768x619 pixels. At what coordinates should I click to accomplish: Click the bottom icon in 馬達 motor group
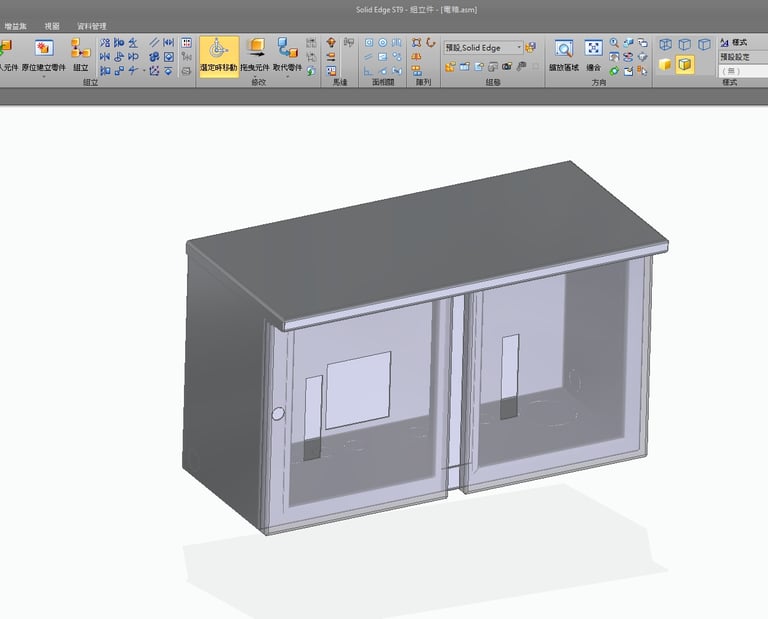click(331, 71)
